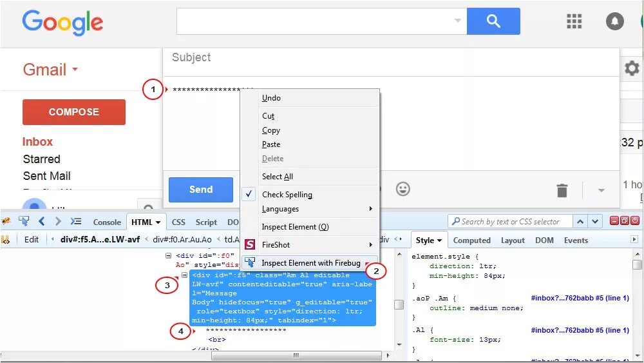Discard draft with the trash icon
Viewport: 644px width, 363px height.
coord(562,190)
